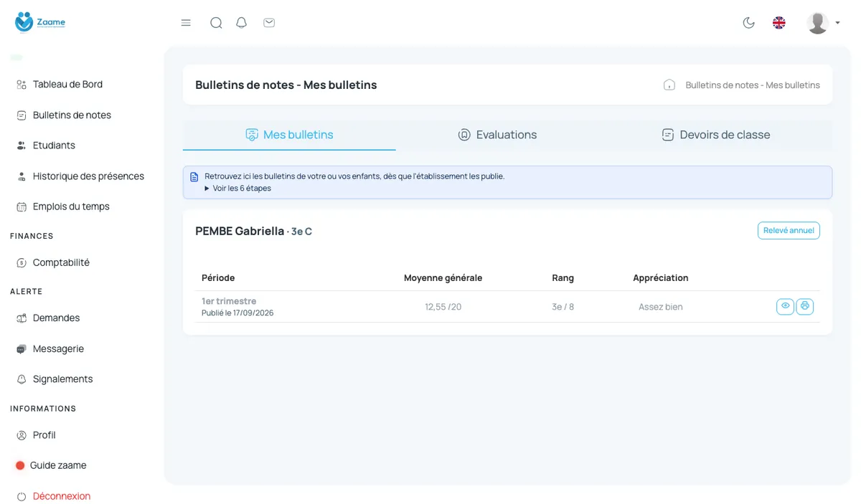
Task: Click the Etudiants people icon
Action: [x=22, y=146]
